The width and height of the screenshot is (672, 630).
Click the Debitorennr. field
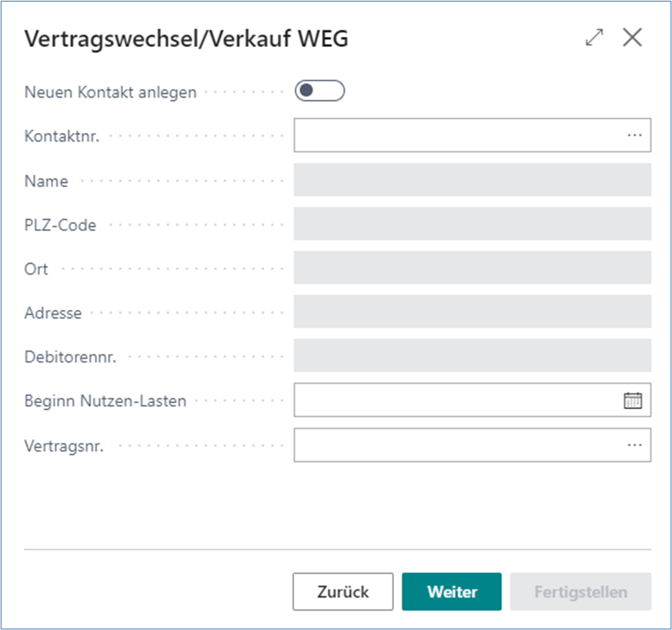pyautogui.click(x=473, y=355)
